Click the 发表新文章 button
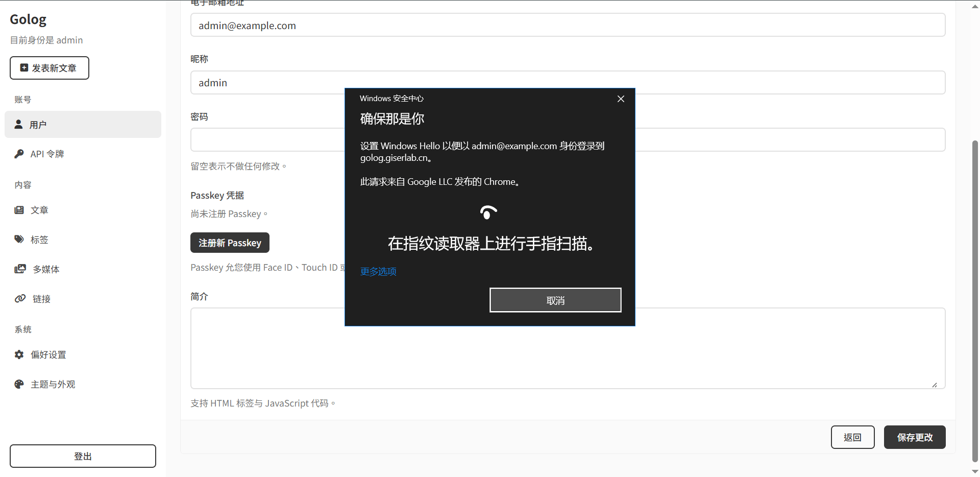This screenshot has width=980, height=477. click(x=50, y=68)
